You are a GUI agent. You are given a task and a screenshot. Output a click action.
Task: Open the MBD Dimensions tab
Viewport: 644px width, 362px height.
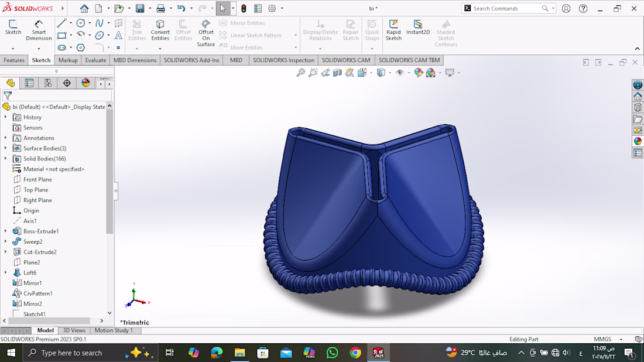(135, 60)
